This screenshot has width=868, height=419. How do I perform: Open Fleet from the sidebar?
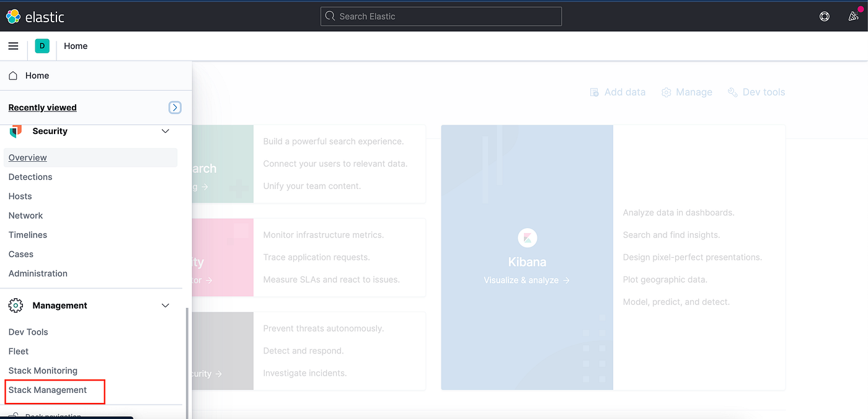[x=18, y=351]
